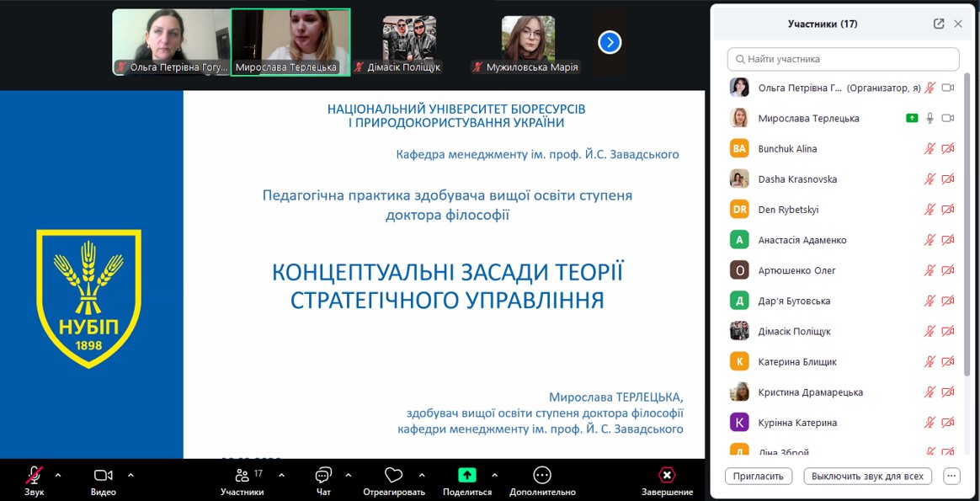980x501 pixels.
Task: Click Bunchuk Alina's disabled camera icon
Action: (947, 149)
